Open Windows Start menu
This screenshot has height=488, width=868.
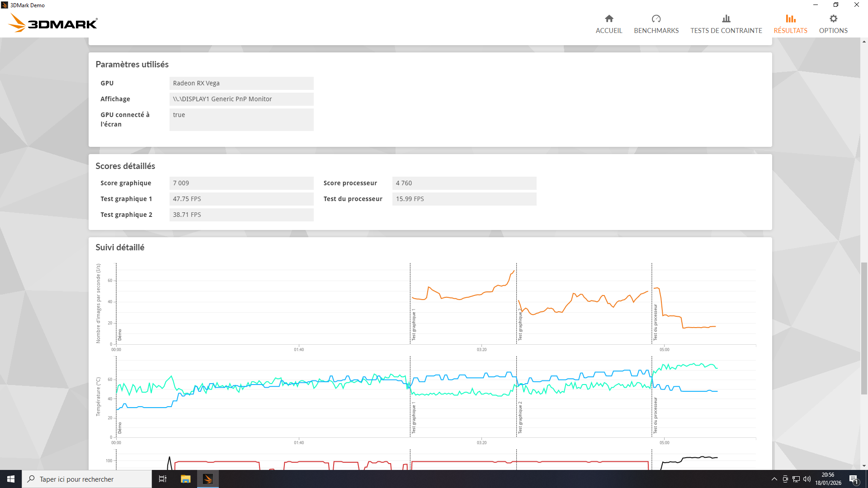coord(11,479)
